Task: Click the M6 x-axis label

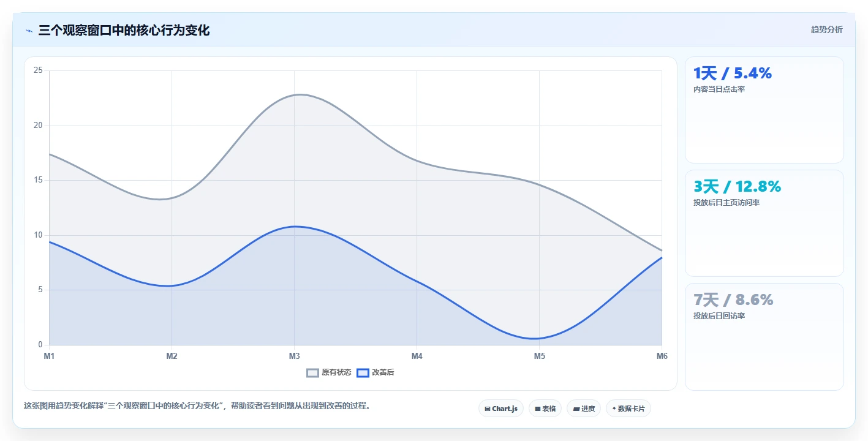Action: (662, 356)
